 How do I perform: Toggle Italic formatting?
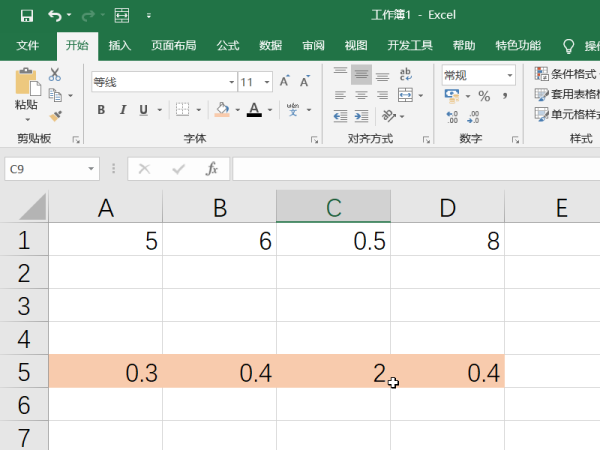pos(123,110)
